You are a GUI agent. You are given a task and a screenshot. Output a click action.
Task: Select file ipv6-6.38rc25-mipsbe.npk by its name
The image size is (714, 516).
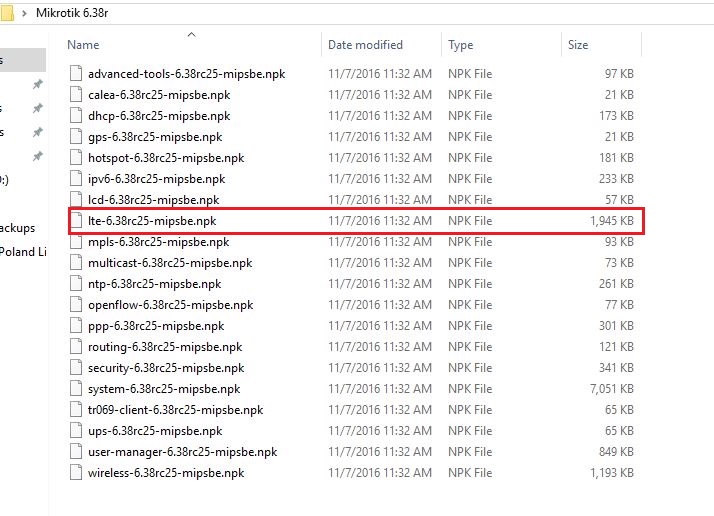(x=157, y=179)
